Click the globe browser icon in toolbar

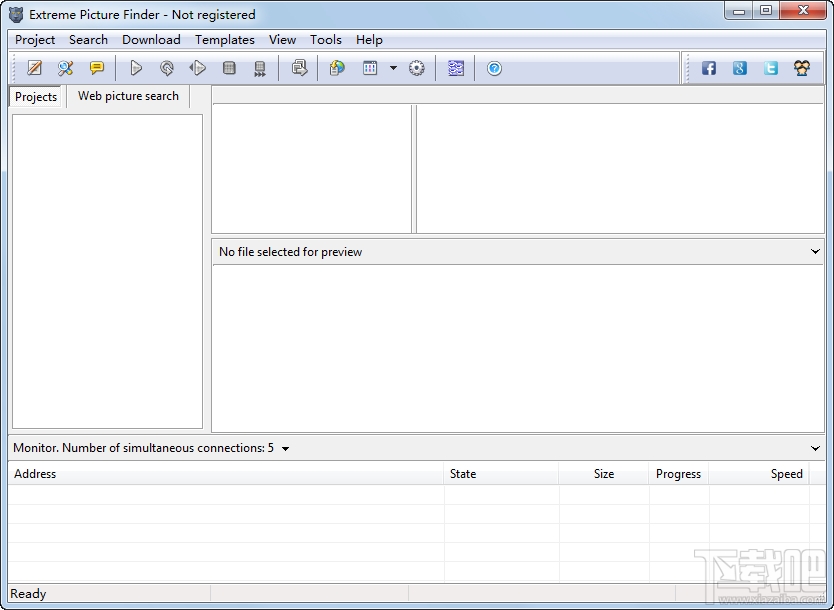click(337, 68)
